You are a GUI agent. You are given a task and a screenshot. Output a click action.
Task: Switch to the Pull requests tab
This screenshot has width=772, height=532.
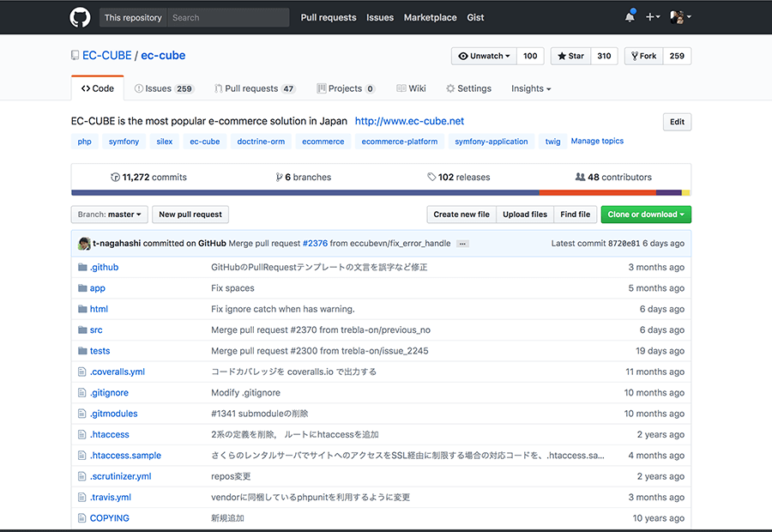[256, 88]
